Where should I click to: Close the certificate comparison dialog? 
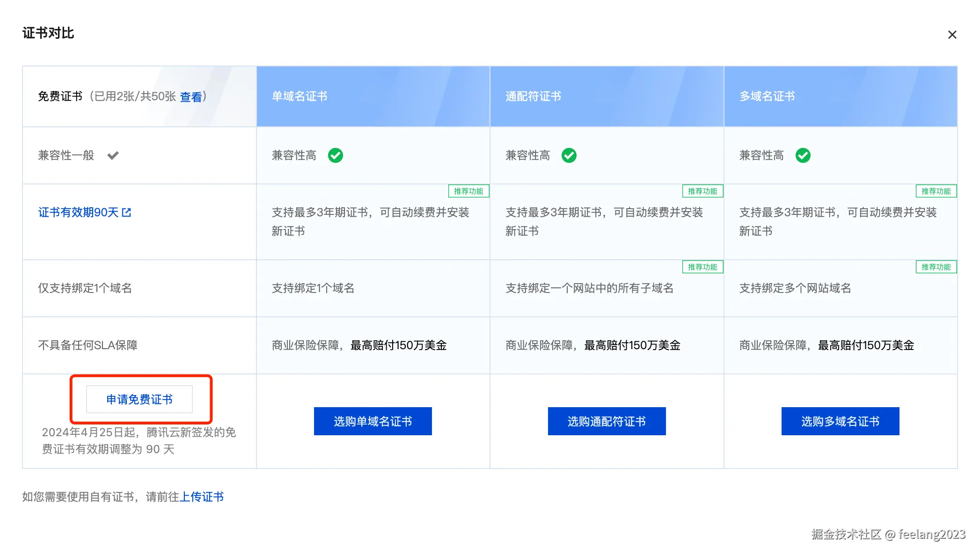(951, 35)
